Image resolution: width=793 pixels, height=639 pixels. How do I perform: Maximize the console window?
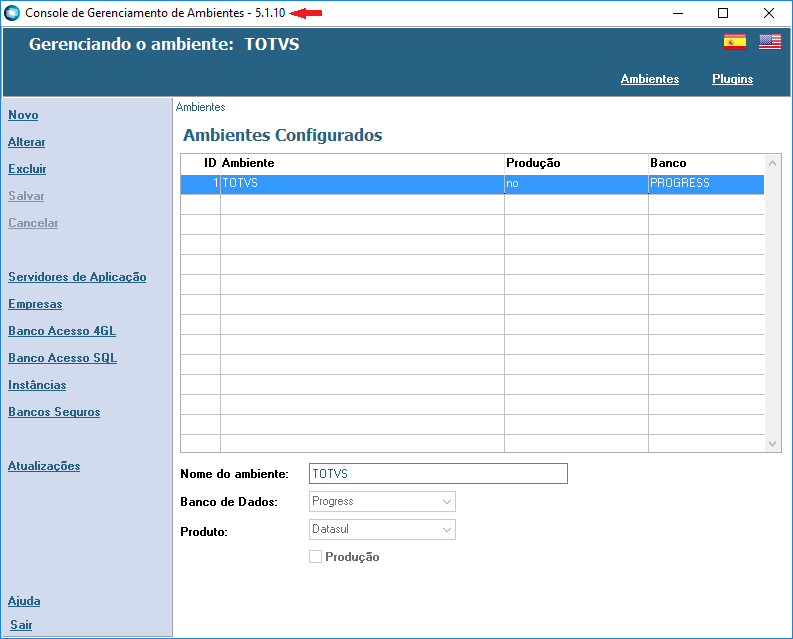pos(723,13)
